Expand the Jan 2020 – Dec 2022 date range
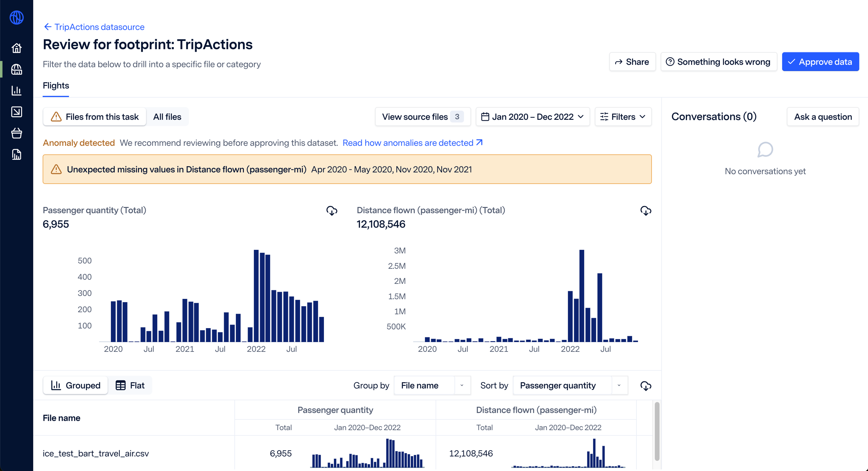Viewport: 868px width, 471px height. coord(532,117)
